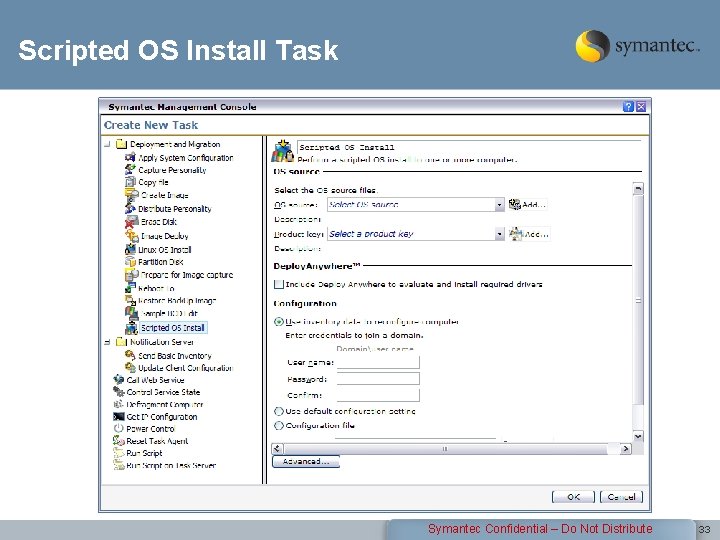The width and height of the screenshot is (720, 540).
Task: Click the horizontal scrollbar right arrow
Action: (625, 449)
